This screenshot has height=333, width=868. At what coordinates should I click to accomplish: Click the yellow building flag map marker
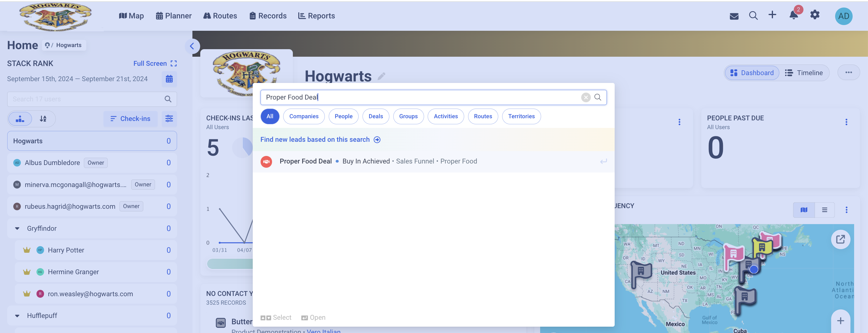pos(762,249)
